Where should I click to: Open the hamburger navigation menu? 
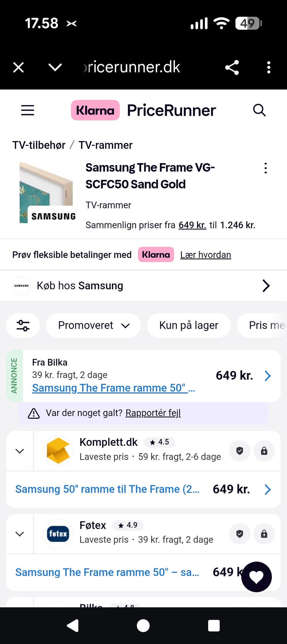point(28,110)
